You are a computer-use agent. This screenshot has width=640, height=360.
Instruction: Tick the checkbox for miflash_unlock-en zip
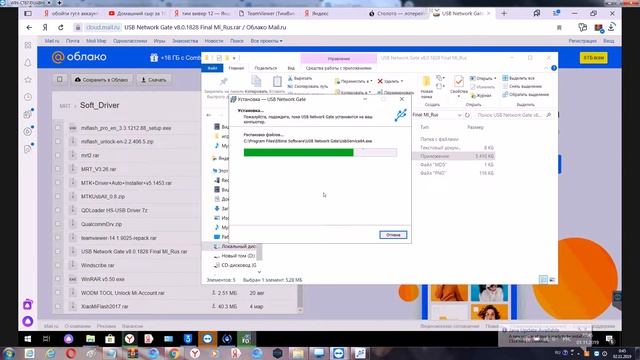(x=58, y=142)
